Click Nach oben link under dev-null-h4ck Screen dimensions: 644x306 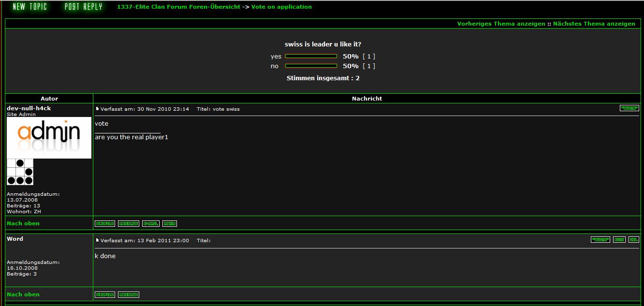click(23, 223)
